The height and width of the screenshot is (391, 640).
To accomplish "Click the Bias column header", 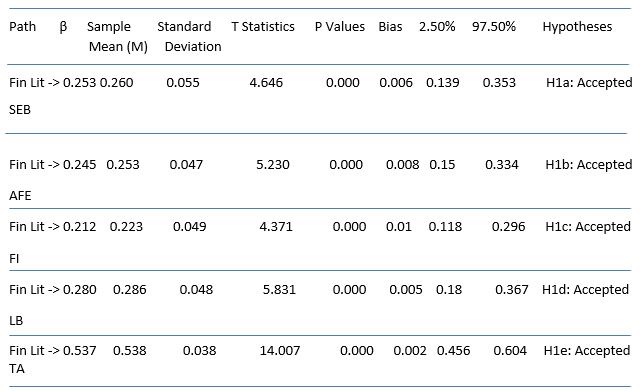I will pyautogui.click(x=390, y=27).
